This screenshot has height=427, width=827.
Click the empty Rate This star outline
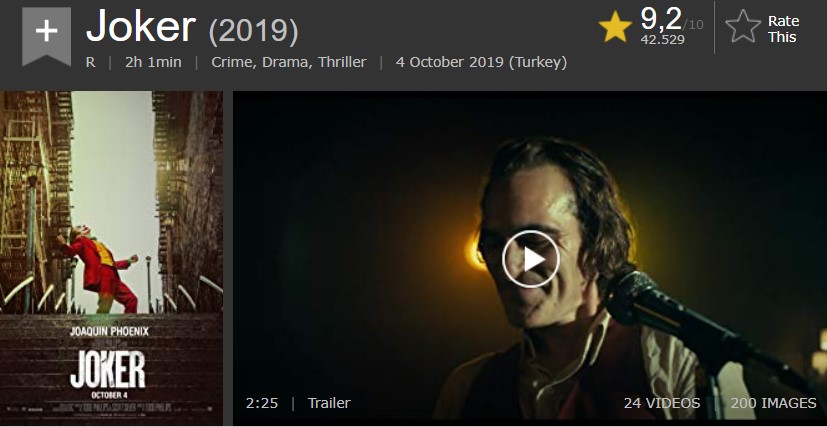(x=743, y=27)
